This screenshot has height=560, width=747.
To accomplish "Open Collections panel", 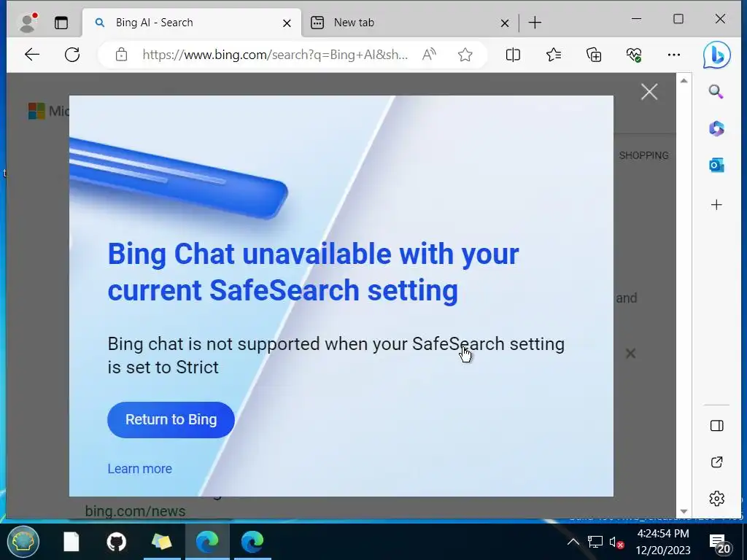I will click(594, 55).
